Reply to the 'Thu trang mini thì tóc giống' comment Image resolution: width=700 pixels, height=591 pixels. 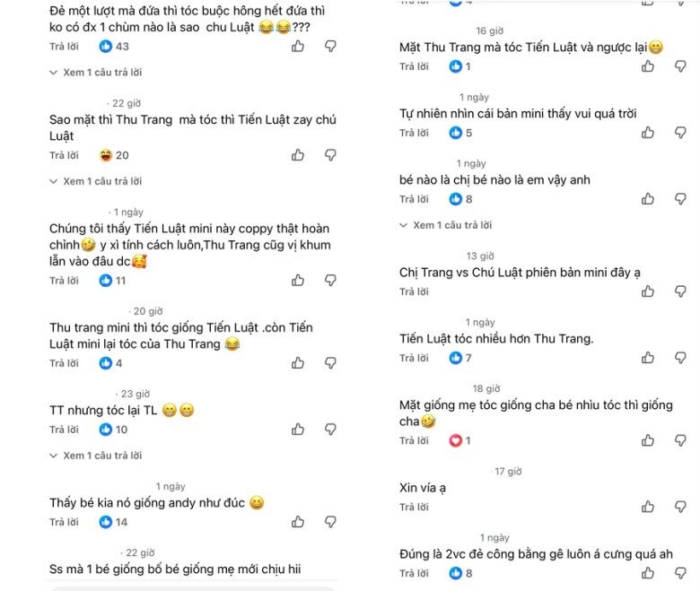click(x=64, y=363)
